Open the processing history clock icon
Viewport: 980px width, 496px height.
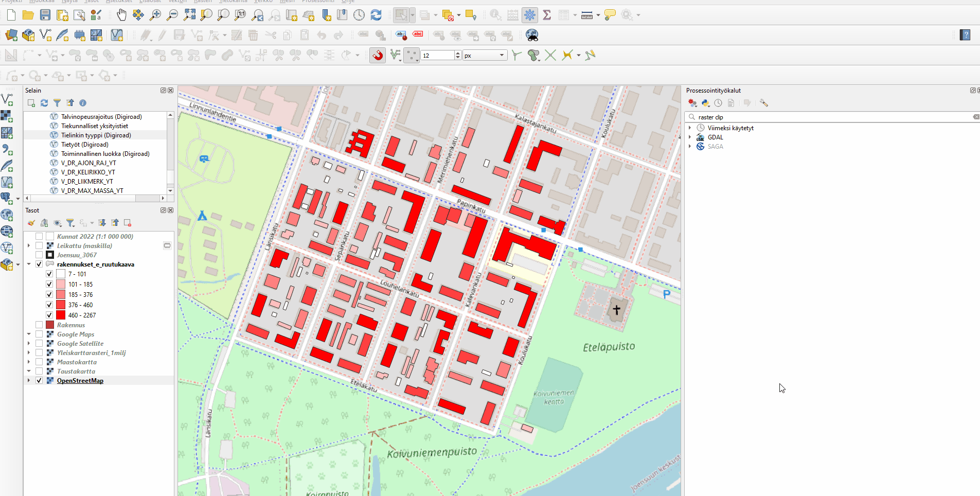pyautogui.click(x=718, y=103)
